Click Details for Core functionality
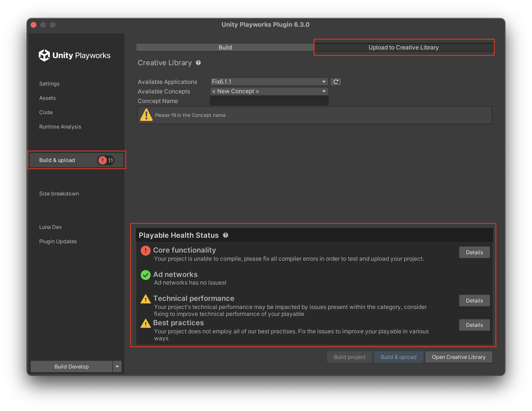Image resolution: width=532 pixels, height=411 pixels. click(474, 252)
